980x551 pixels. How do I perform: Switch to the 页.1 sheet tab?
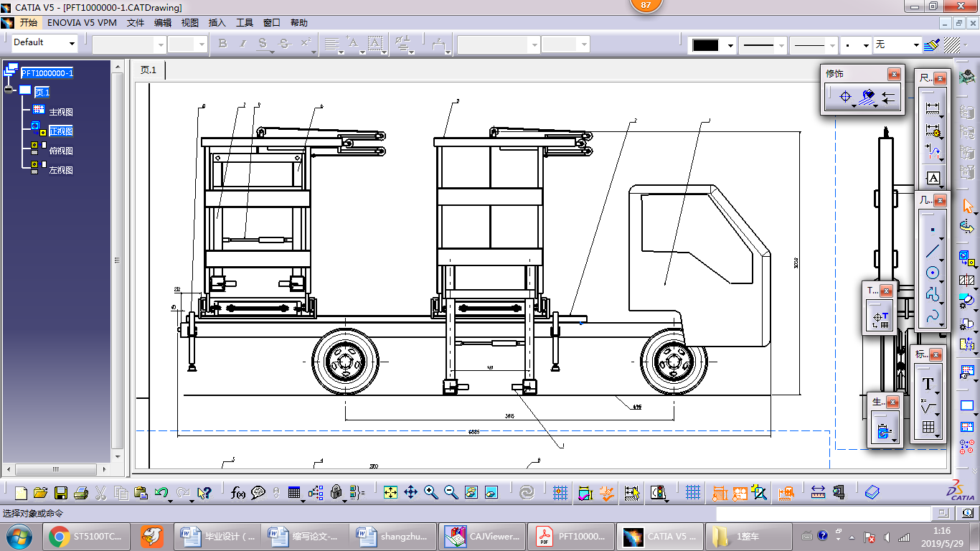pos(149,70)
